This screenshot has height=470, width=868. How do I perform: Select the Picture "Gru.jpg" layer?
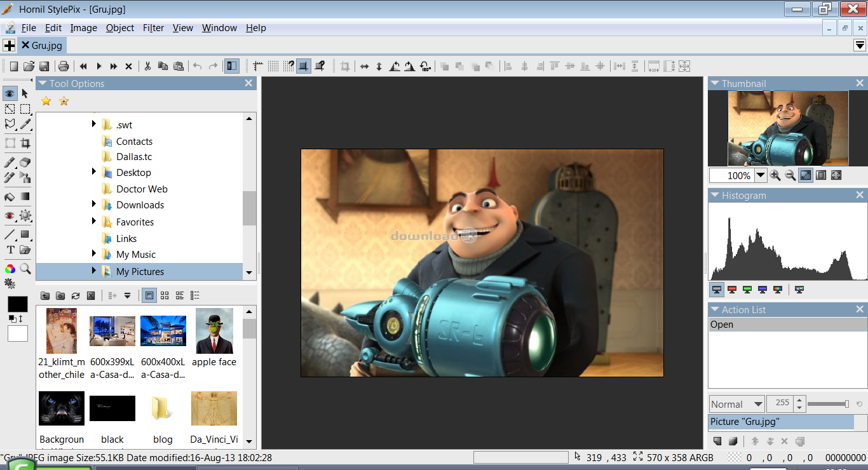[781, 422]
